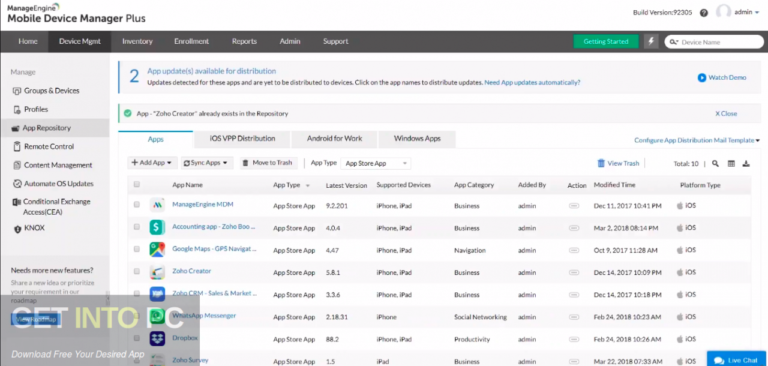Click the App Type column sort arrow
The width and height of the screenshot is (768, 366).
[308, 186]
